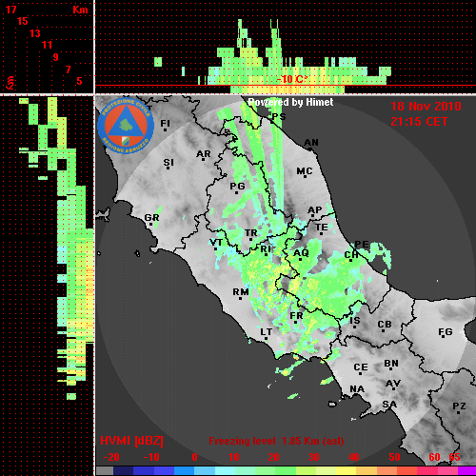The width and height of the screenshot is (476, 476).
Task: Click the '50' value on the dBZ scale
Action: 394,457
